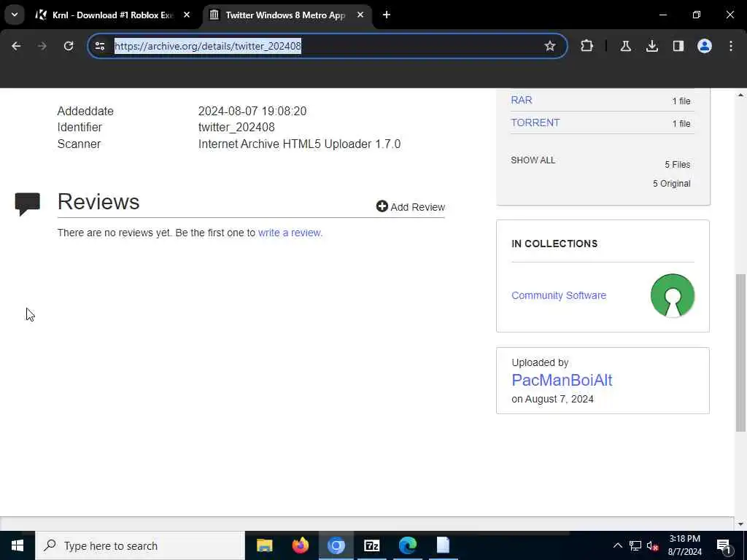The image size is (747, 560).
Task: Click the network icon in system tray
Action: [635, 545]
